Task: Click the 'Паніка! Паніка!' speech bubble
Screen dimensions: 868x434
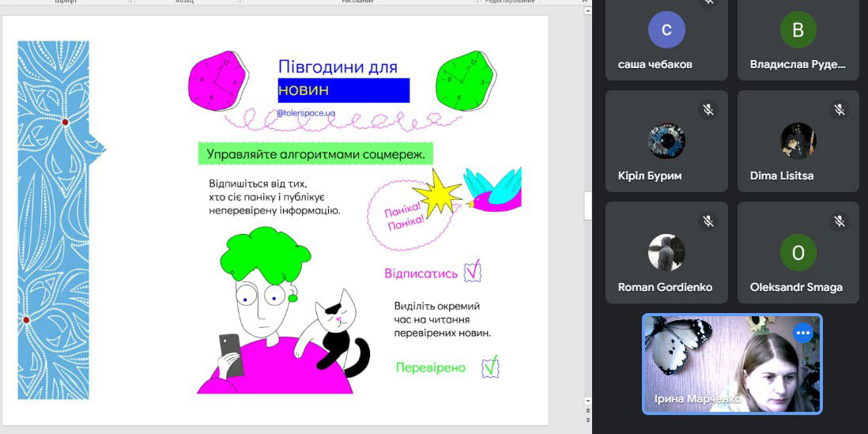Action: point(411,217)
